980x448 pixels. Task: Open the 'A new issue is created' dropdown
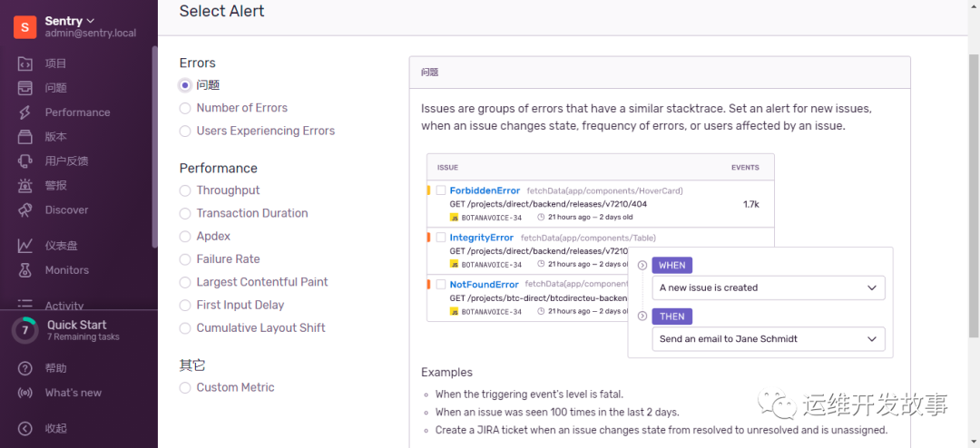pyautogui.click(x=769, y=287)
